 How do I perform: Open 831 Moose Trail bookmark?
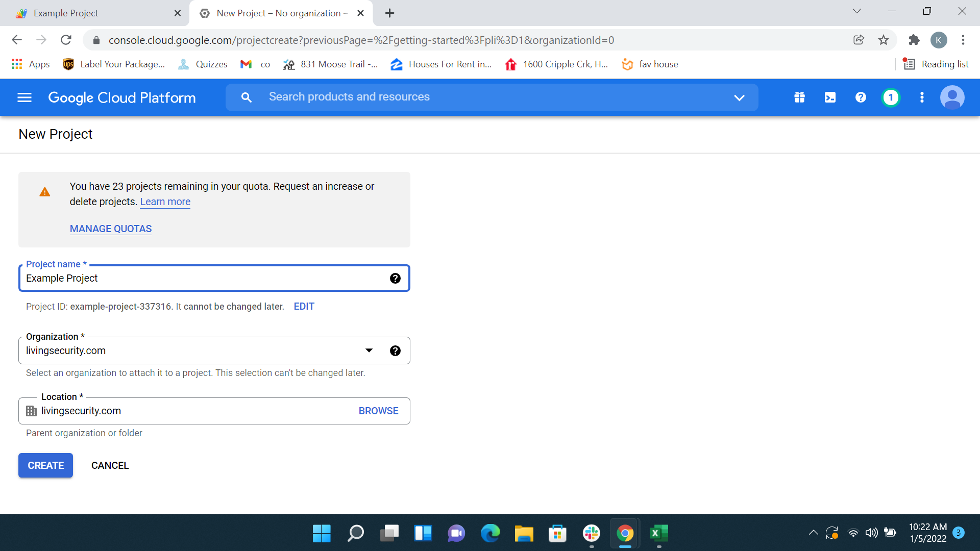(x=330, y=64)
